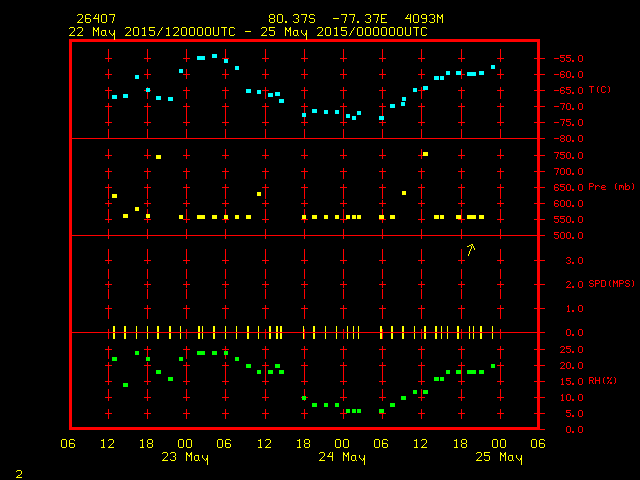Click the 550.0 pressure axis label
This screenshot has width=640, height=480.
tap(569, 220)
